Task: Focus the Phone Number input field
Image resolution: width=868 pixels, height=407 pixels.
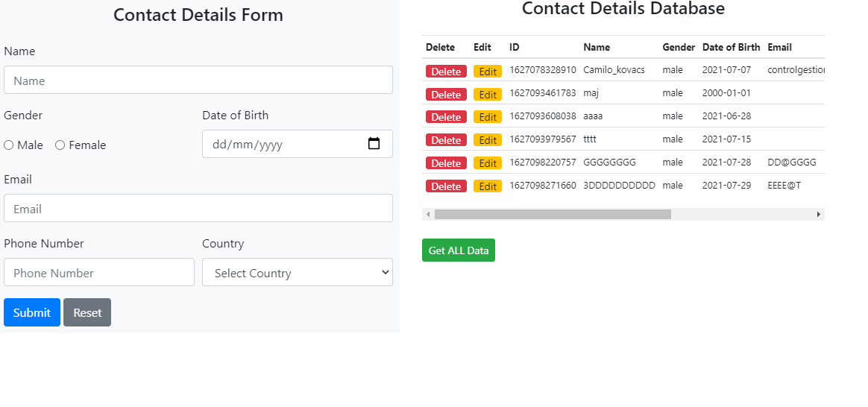Action: coord(99,272)
